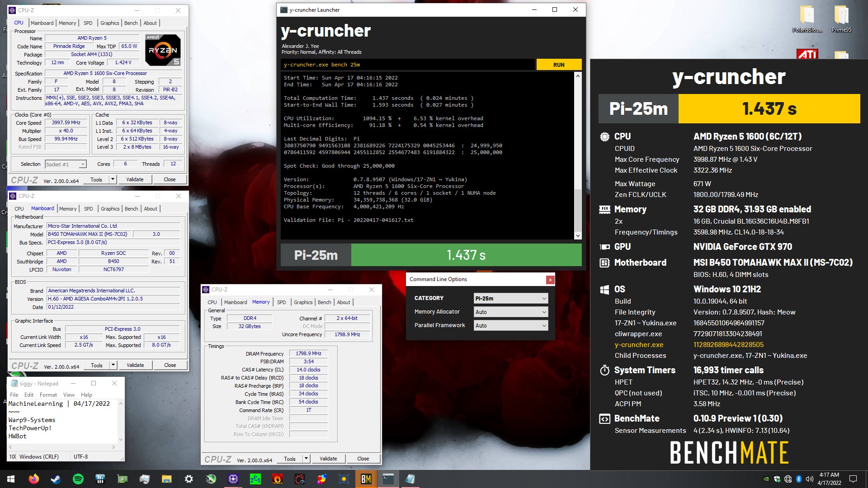Open the flame FurMark-style taskbar icon
Viewport: 868px width, 488px height.
pyautogui.click(x=278, y=479)
